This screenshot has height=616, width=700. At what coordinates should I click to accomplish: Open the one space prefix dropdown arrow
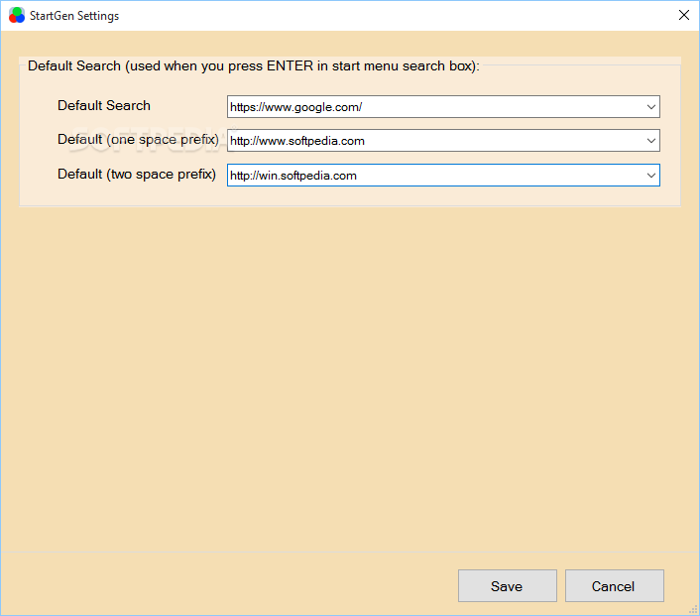pyautogui.click(x=650, y=141)
